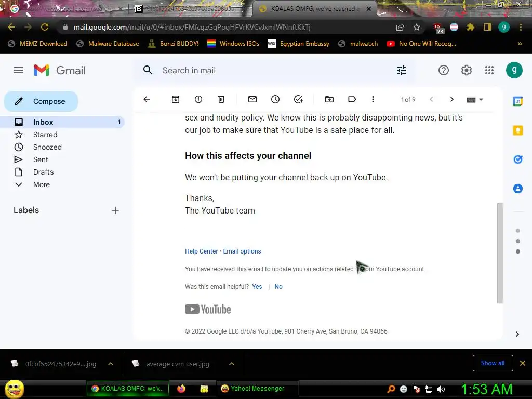Viewport: 532px width, 399px height.
Task: Create a new label plus icon
Action: (115, 210)
